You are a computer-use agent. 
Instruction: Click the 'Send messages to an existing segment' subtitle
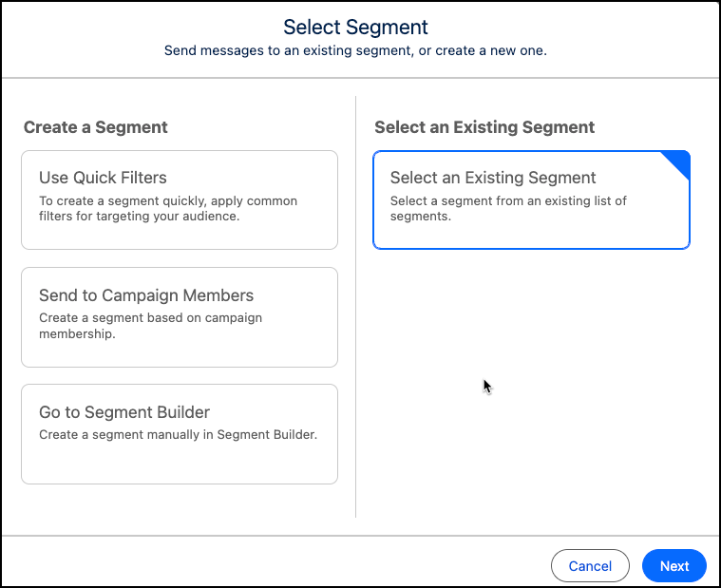(x=355, y=50)
